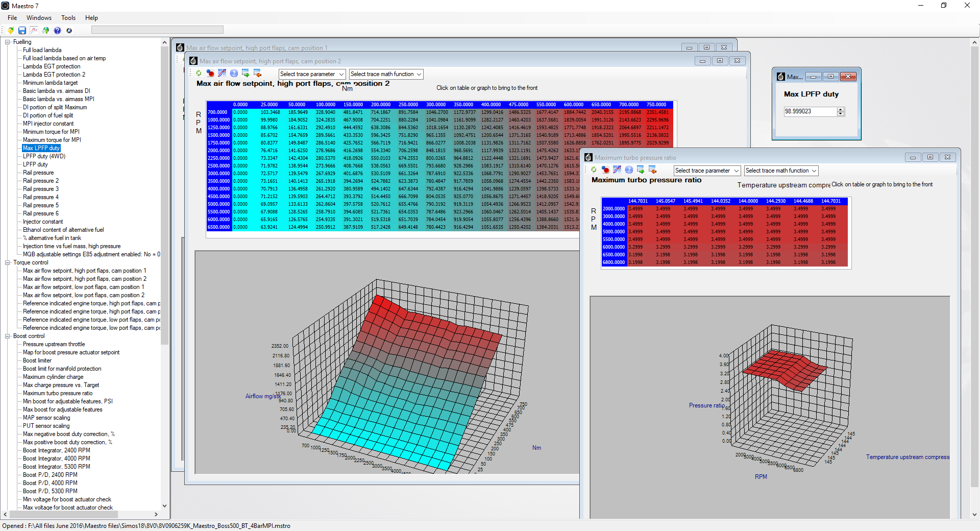Select Boost limiter tree item
This screenshot has height=531, width=980.
(x=37, y=360)
